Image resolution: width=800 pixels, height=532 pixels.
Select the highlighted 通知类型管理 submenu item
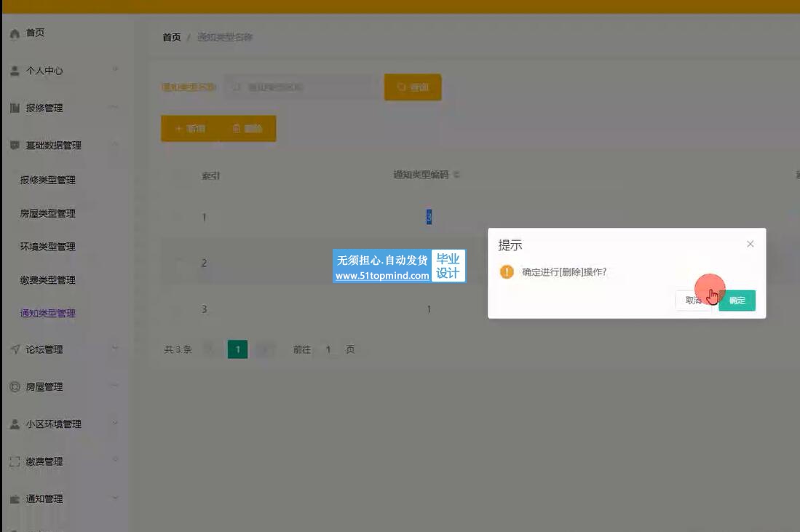tap(47, 313)
